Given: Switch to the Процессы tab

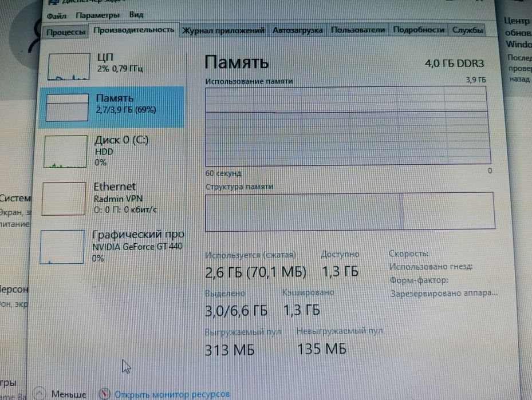Looking at the screenshot, I should (65, 32).
